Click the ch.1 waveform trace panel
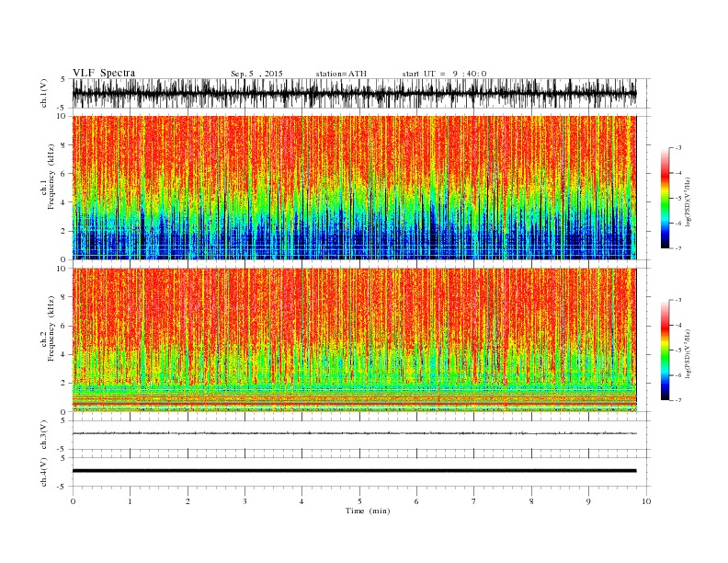The width and height of the screenshot is (728, 563). [361, 93]
